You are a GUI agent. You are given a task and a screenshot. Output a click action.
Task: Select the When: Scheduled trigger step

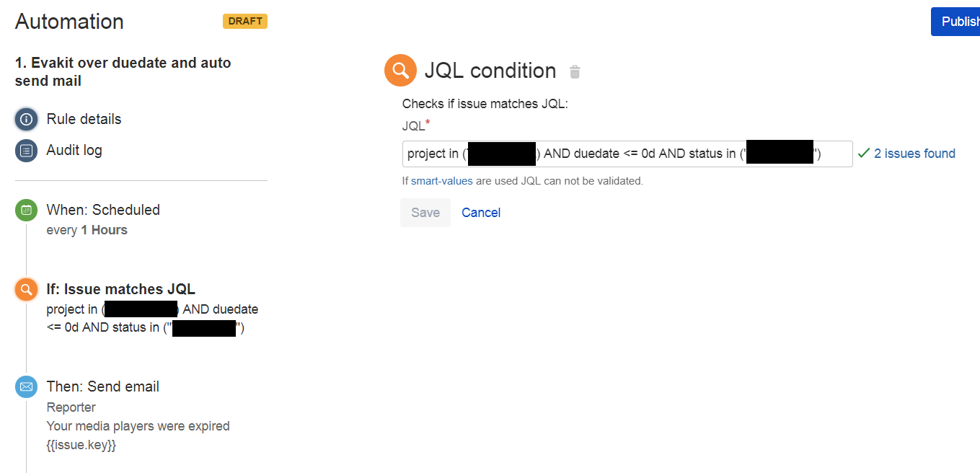coord(103,210)
